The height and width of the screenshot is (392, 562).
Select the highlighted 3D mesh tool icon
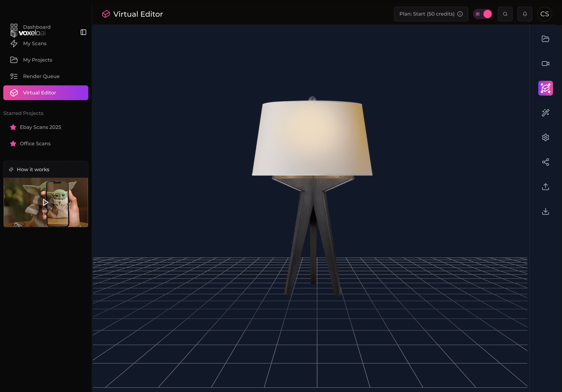pos(545,88)
